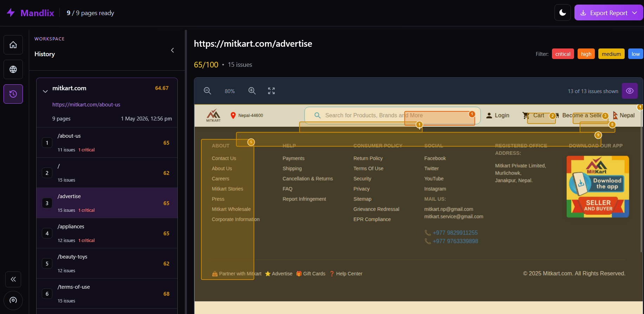Click the Gift Cards link
This screenshot has width=644, height=314.
tap(311, 274)
